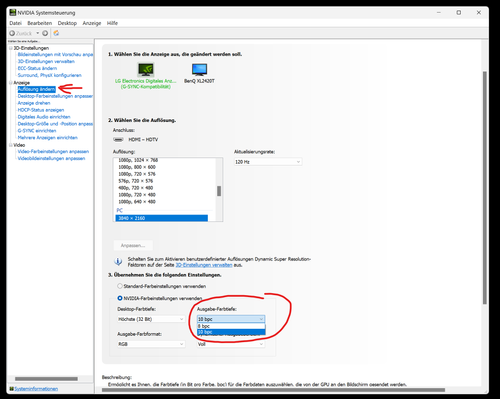500x399 pixels.
Task: Open Anzeige drehen
Action: pos(34,103)
